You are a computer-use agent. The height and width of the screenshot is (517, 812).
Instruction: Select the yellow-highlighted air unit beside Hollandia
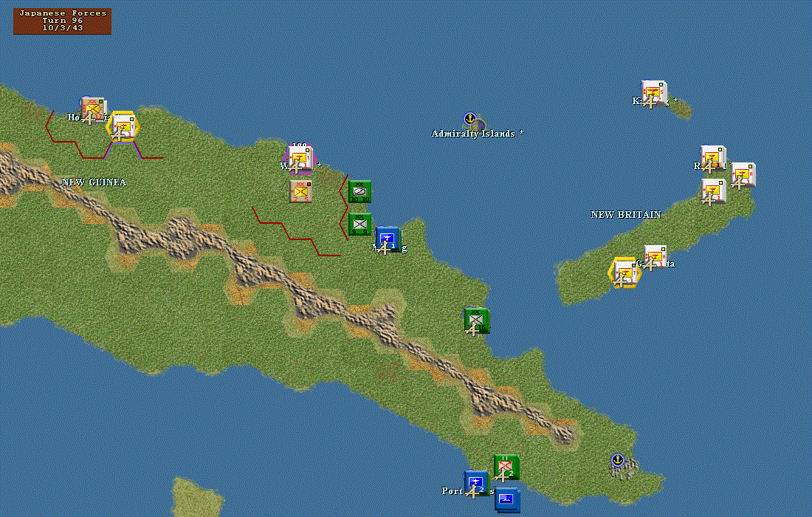point(123,127)
